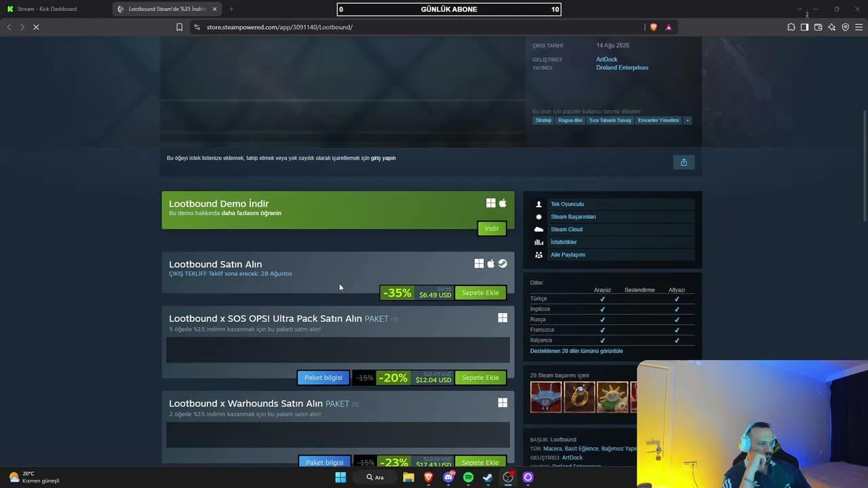Open the Steam Başarımları feature link
The height and width of the screenshot is (488, 868).
pyautogui.click(x=573, y=217)
